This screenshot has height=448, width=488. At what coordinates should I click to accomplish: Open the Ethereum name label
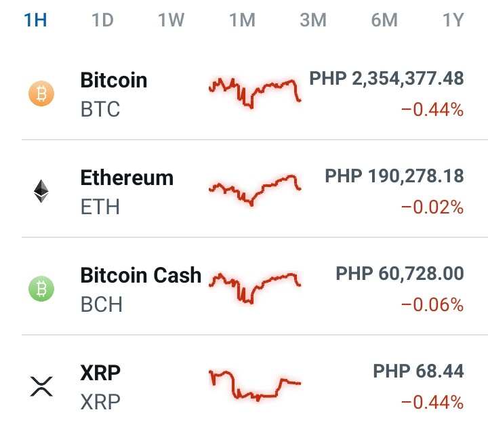coord(127,178)
